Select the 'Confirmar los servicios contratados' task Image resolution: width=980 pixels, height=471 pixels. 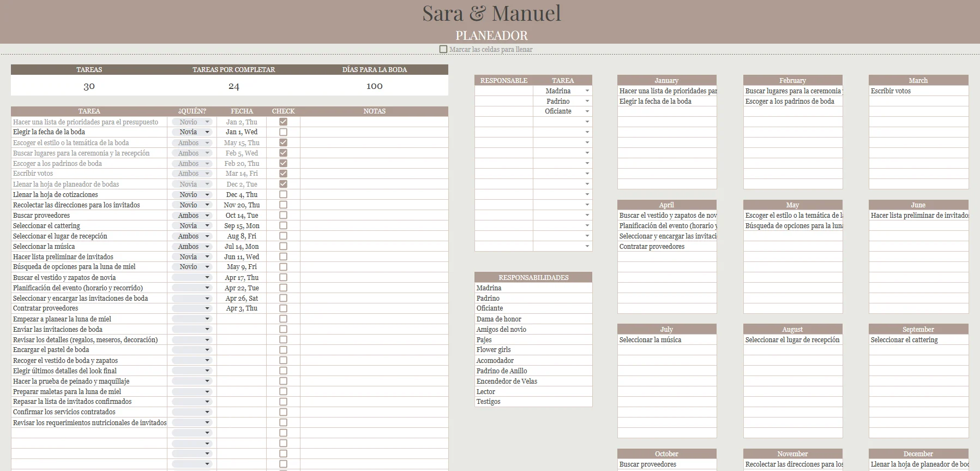coord(89,412)
